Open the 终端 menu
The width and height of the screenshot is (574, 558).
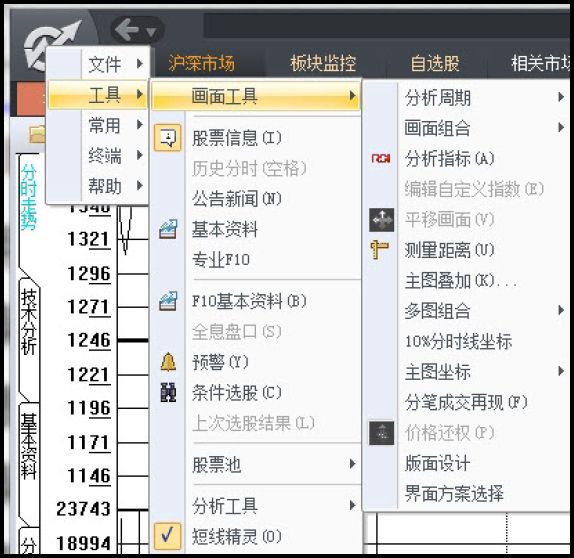pyautogui.click(x=98, y=156)
